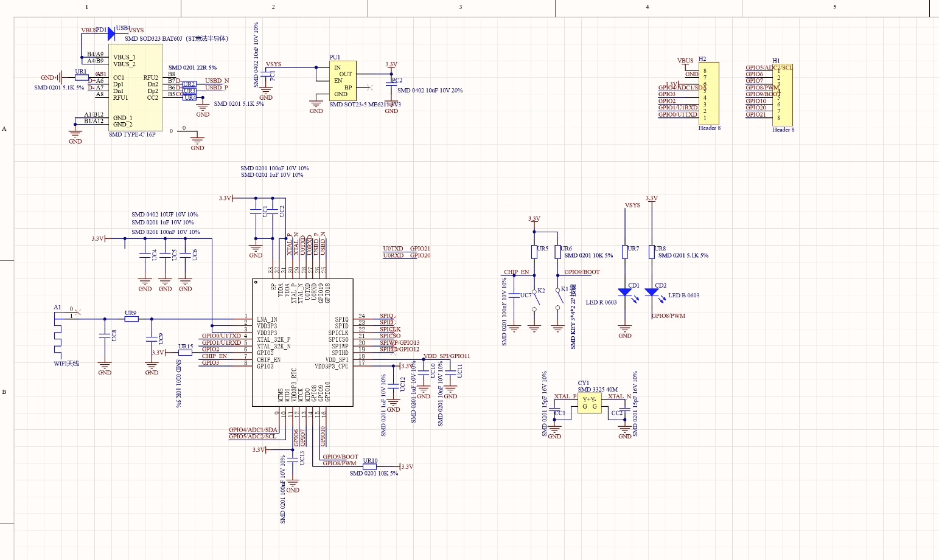
Task: Click capacitor PC2 on regulator output
Action: 391,84
